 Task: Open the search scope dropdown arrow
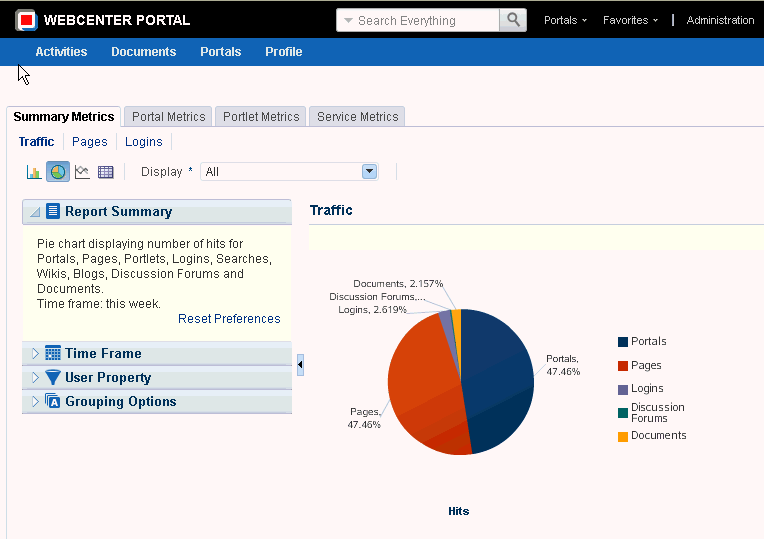click(x=348, y=20)
